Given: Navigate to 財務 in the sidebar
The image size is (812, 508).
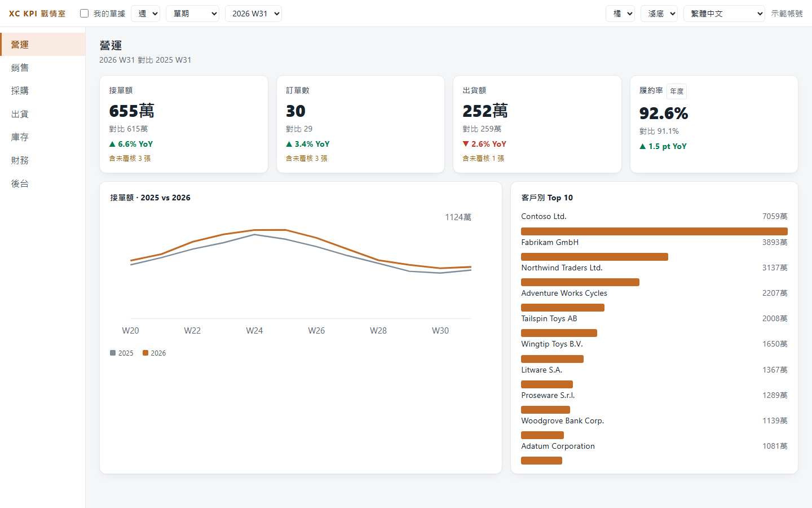Looking at the screenshot, I should click(x=43, y=160).
